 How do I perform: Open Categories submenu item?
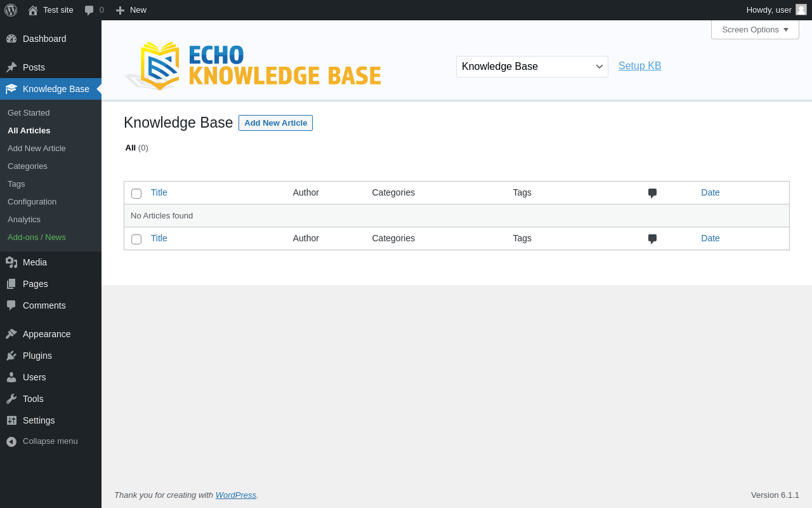pyautogui.click(x=27, y=166)
